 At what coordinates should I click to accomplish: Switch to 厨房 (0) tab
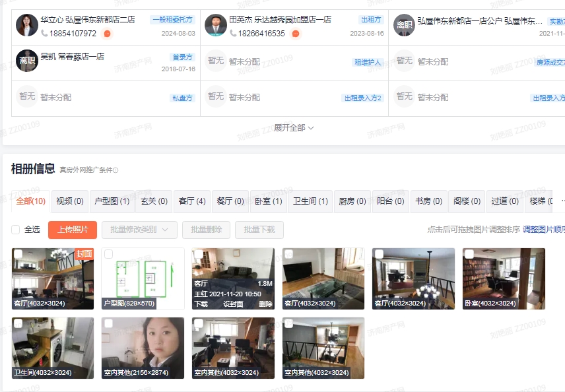[x=352, y=201]
